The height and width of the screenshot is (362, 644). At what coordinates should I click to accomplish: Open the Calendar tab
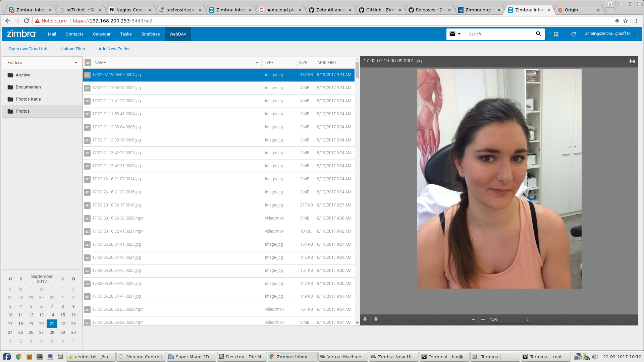tap(102, 34)
